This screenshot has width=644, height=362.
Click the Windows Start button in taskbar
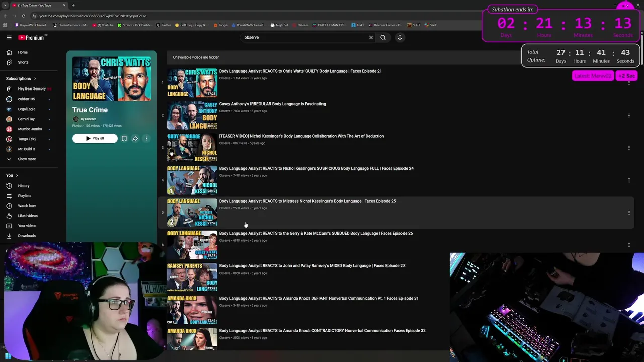tap(8, 356)
